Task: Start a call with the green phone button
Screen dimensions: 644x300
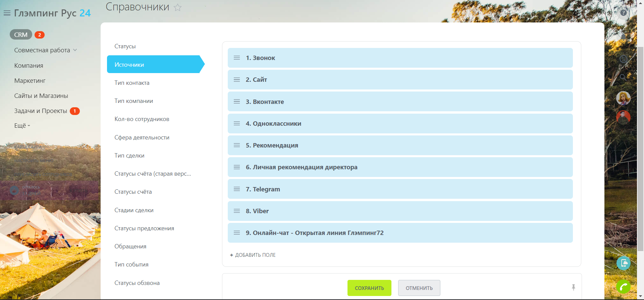Action: [x=624, y=287]
